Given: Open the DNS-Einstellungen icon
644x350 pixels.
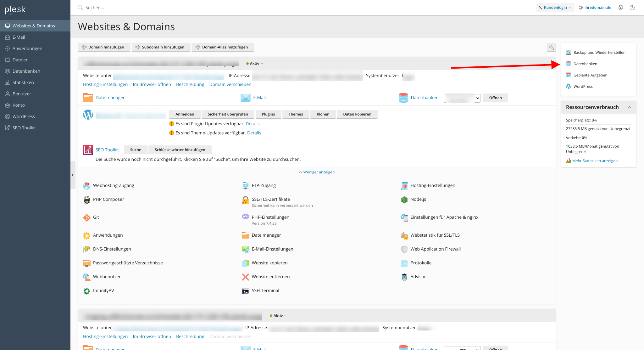Looking at the screenshot, I should [87, 249].
